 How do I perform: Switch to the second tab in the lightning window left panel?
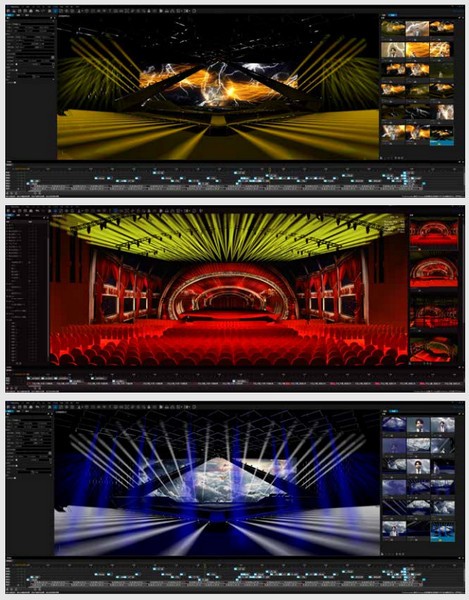pos(18,15)
